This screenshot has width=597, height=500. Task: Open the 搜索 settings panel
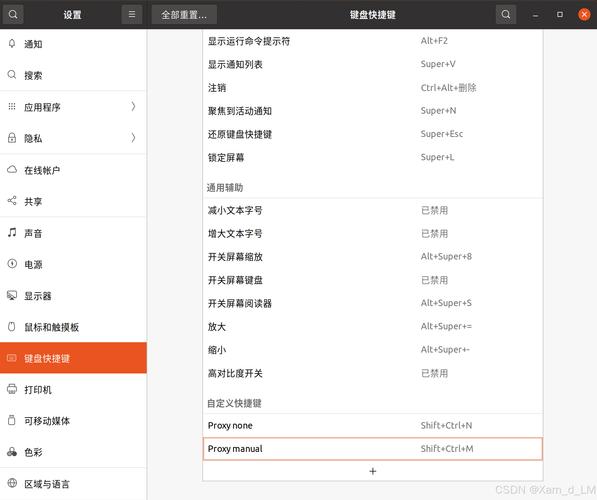coord(73,75)
